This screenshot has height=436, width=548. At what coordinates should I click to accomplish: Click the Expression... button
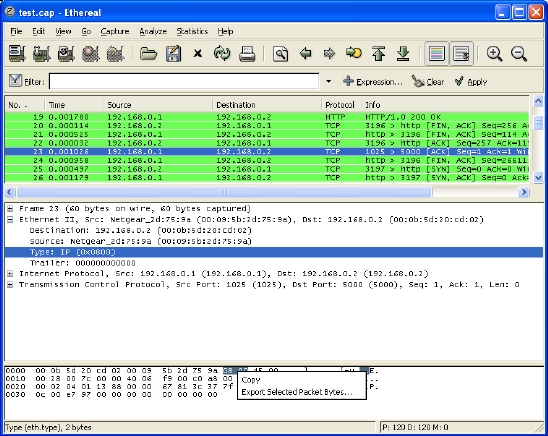373,81
